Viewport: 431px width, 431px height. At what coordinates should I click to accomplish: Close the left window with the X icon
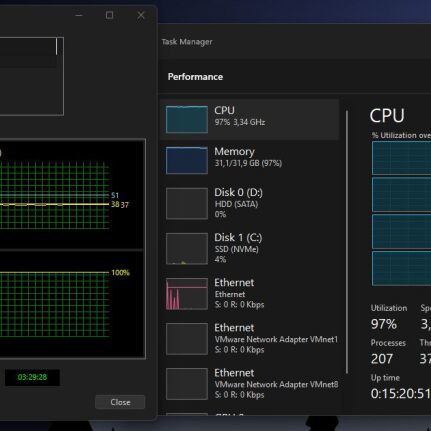click(x=141, y=15)
